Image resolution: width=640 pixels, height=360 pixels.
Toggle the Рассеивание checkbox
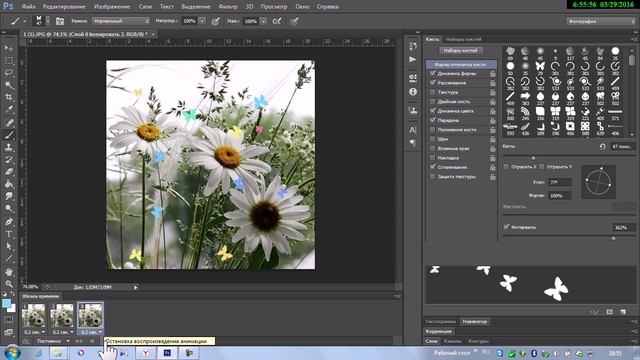433,83
